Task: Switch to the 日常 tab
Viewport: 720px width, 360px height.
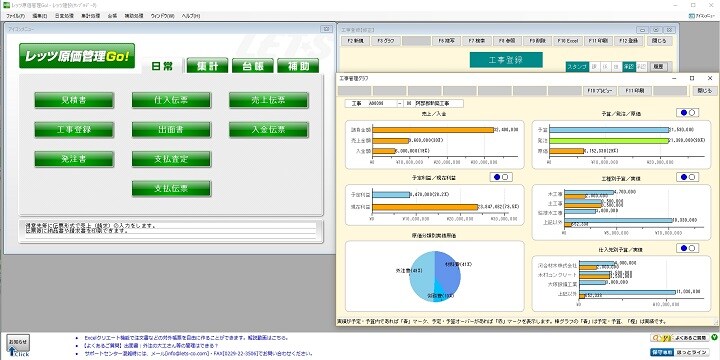Action: (x=162, y=66)
